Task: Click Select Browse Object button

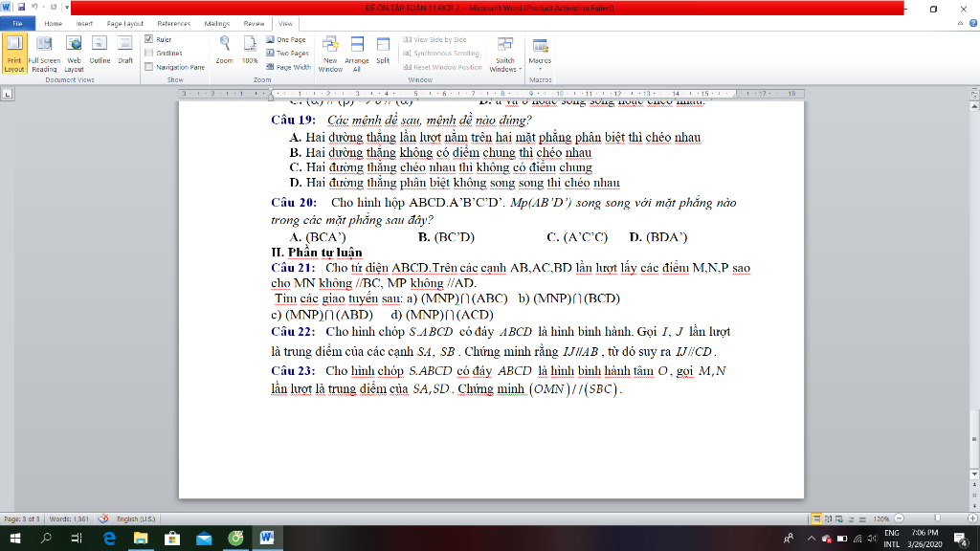Action: point(973,495)
